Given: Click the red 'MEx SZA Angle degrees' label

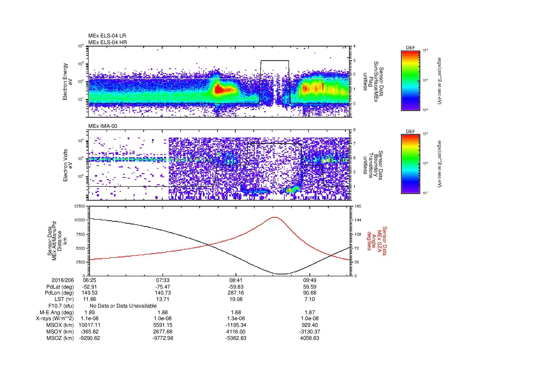Looking at the screenshot, I should tap(377, 241).
